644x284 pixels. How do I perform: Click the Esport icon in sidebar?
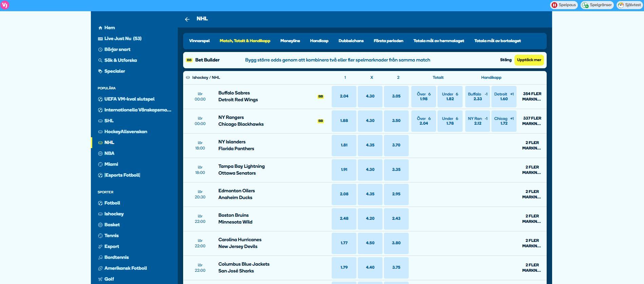click(x=100, y=247)
